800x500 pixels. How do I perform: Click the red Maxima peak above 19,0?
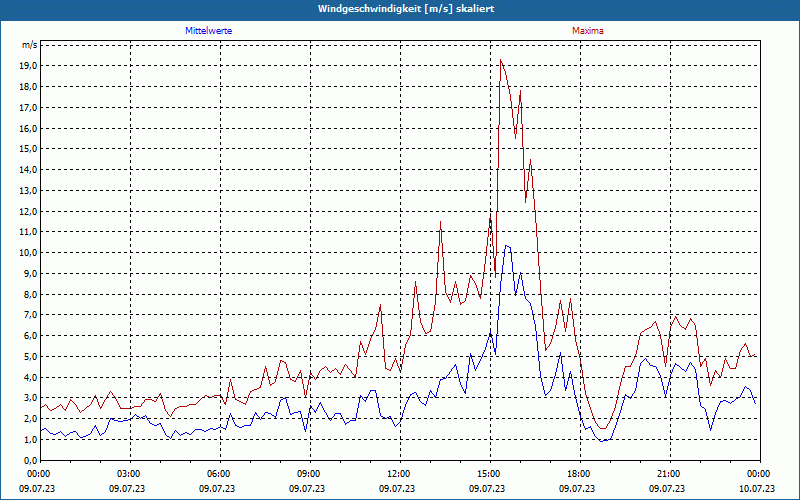point(501,60)
